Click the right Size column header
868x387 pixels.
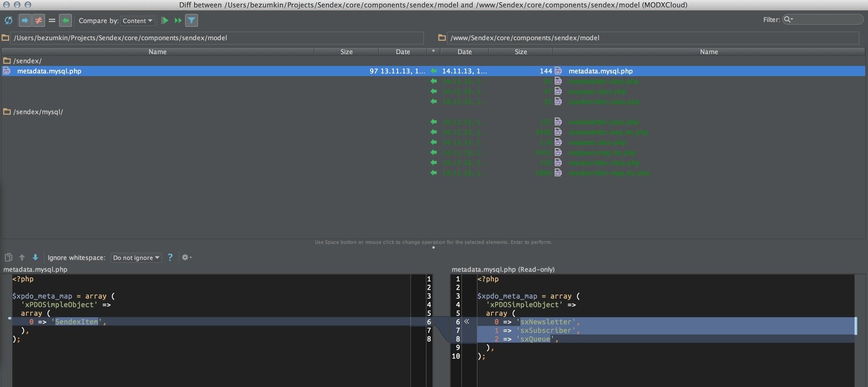tap(520, 52)
